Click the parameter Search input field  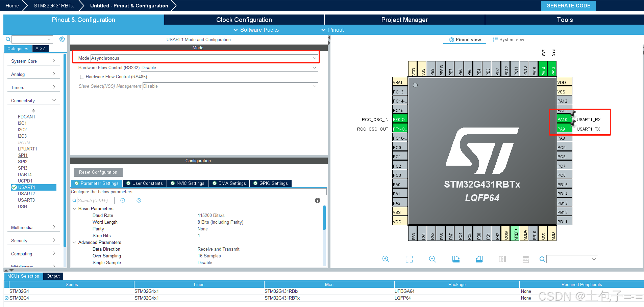tap(96, 200)
